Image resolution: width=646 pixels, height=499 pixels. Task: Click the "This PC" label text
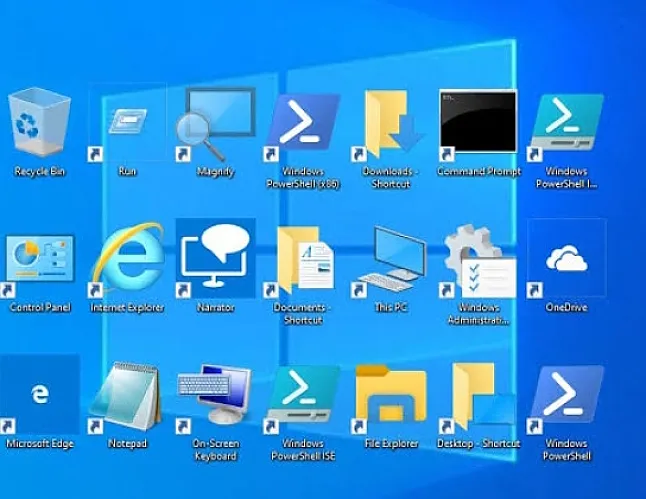coord(391,307)
